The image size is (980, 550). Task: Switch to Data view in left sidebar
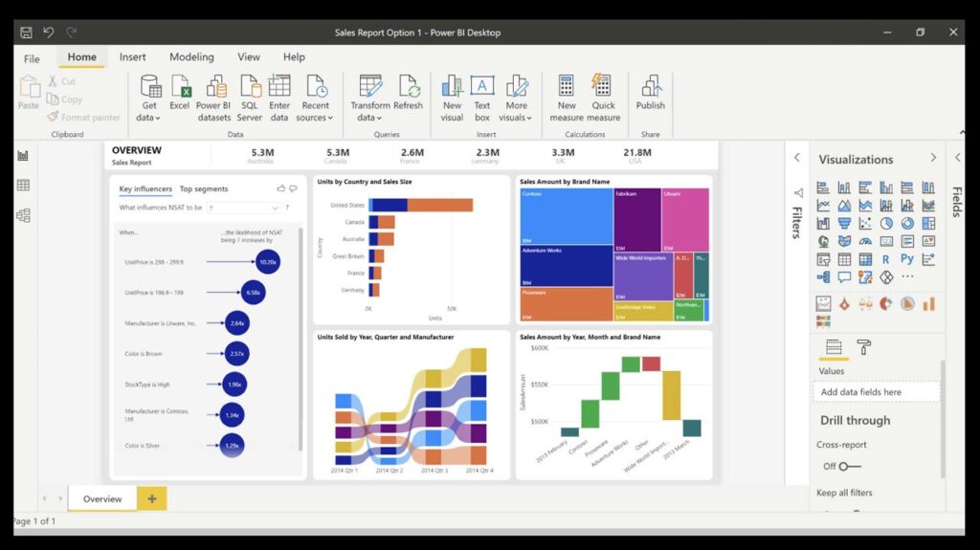tap(23, 186)
